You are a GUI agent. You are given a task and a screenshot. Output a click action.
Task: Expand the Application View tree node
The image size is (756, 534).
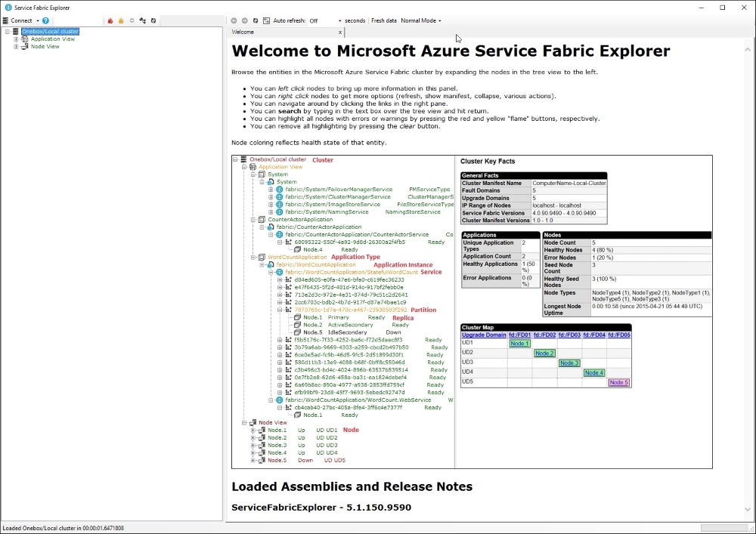tap(16, 39)
